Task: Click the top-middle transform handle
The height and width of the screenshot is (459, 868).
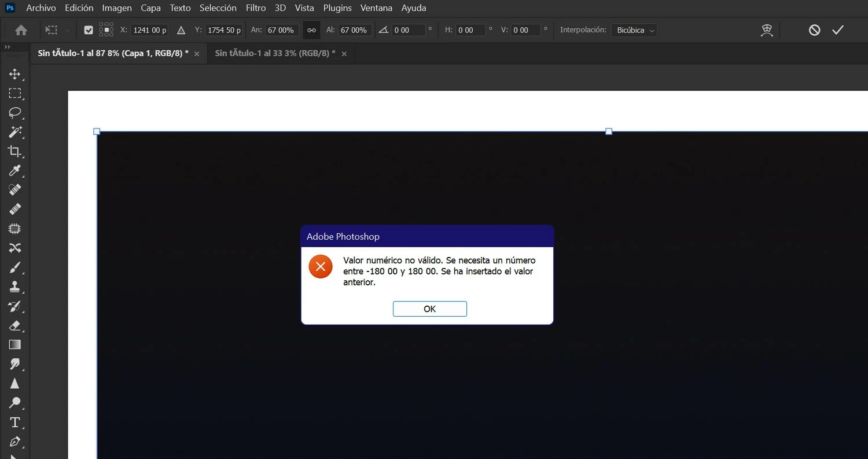Action: [609, 131]
